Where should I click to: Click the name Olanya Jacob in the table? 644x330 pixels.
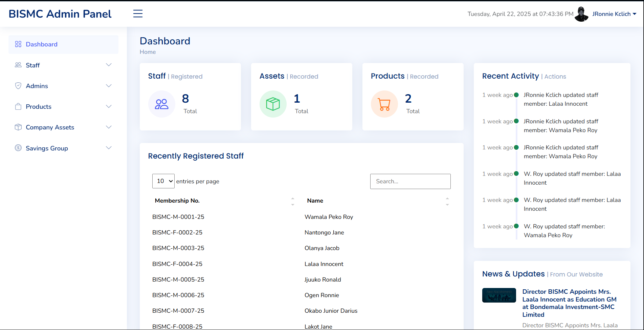click(x=322, y=248)
